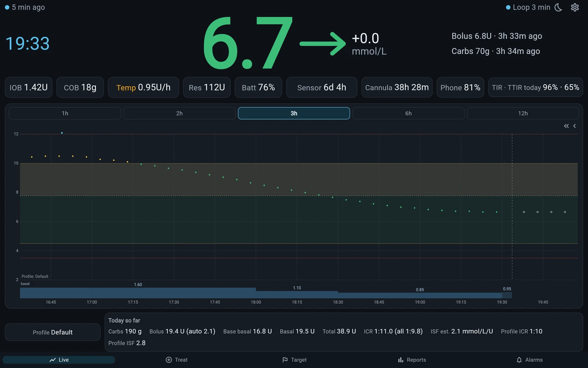Click the 'ISF est. 2.1 mmol/L/U' value
Viewport: 588px width, 368px height.
pyautogui.click(x=462, y=332)
